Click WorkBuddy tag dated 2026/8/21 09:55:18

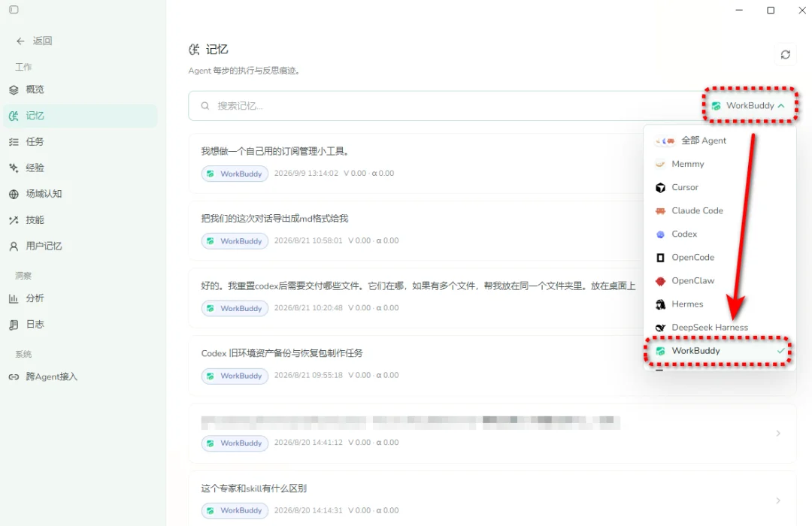click(x=235, y=376)
